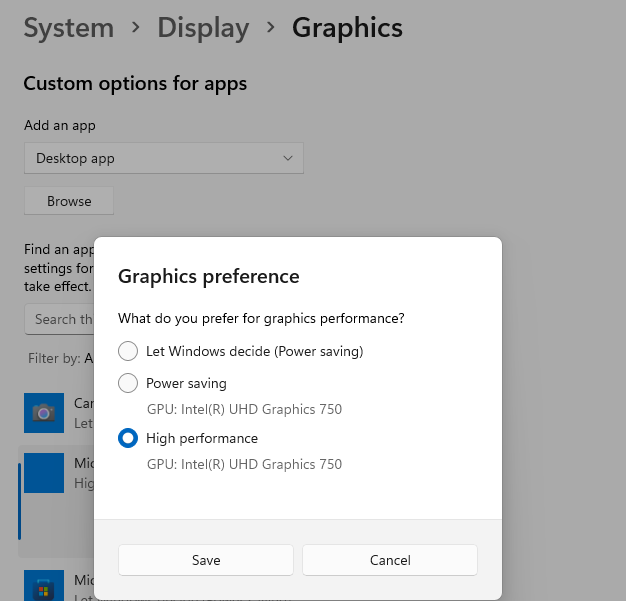
Task: Click the GPU text under High performance
Action: click(x=244, y=464)
